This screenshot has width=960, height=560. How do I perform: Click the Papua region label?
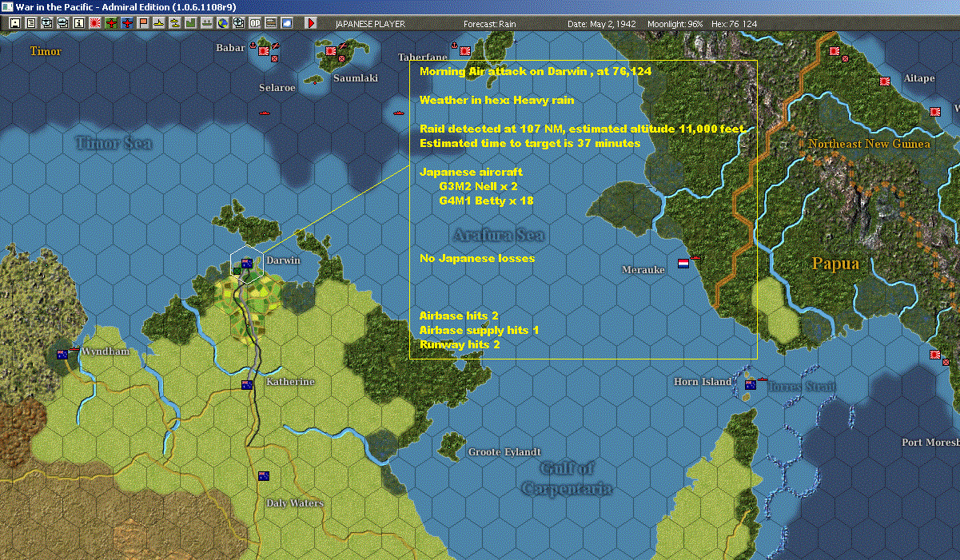[x=835, y=264]
